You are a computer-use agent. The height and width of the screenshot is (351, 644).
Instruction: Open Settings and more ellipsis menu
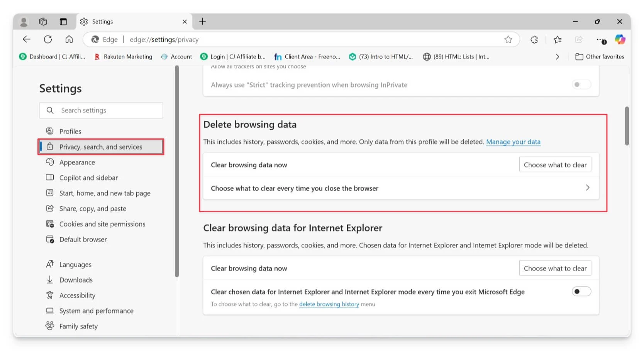coord(601,40)
